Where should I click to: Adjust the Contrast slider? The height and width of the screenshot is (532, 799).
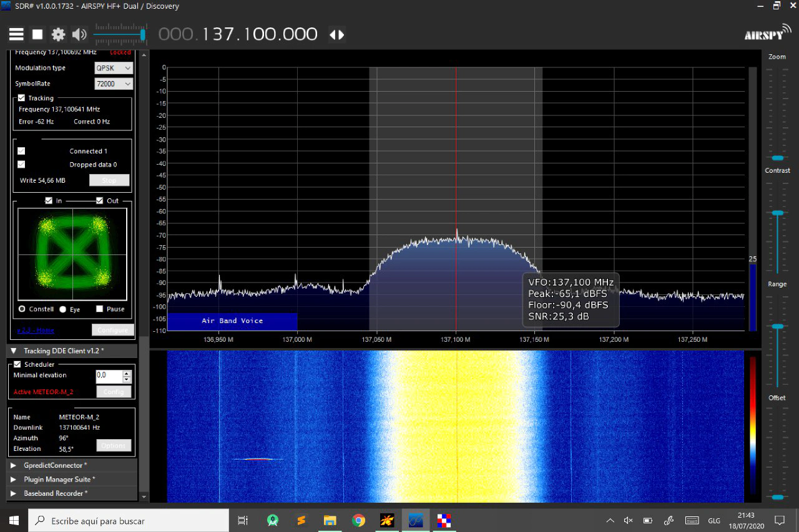(x=777, y=213)
